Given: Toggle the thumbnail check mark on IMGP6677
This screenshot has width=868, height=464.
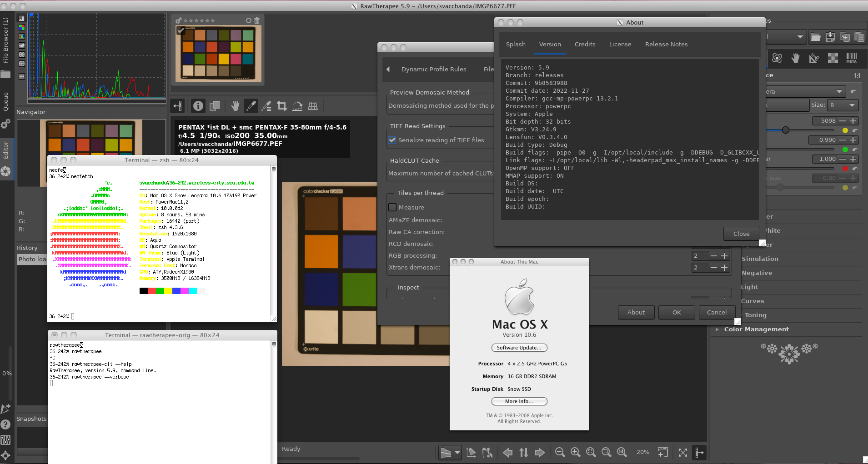Looking at the screenshot, I should [181, 31].
